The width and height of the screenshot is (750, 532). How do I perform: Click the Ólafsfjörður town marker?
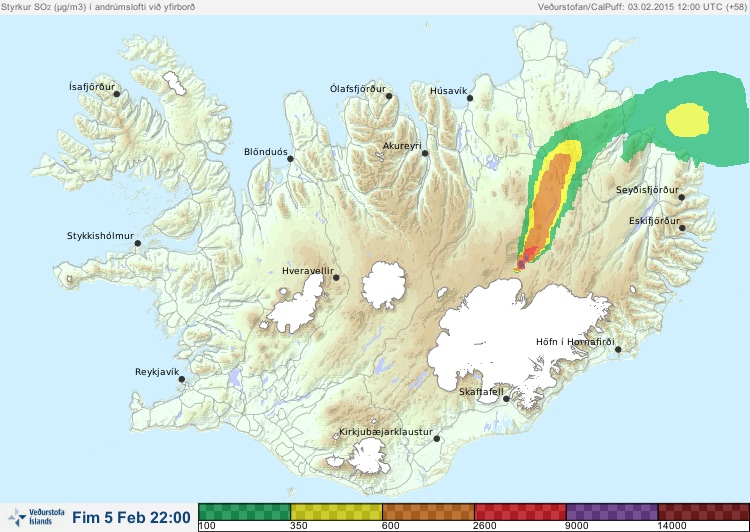(x=389, y=96)
